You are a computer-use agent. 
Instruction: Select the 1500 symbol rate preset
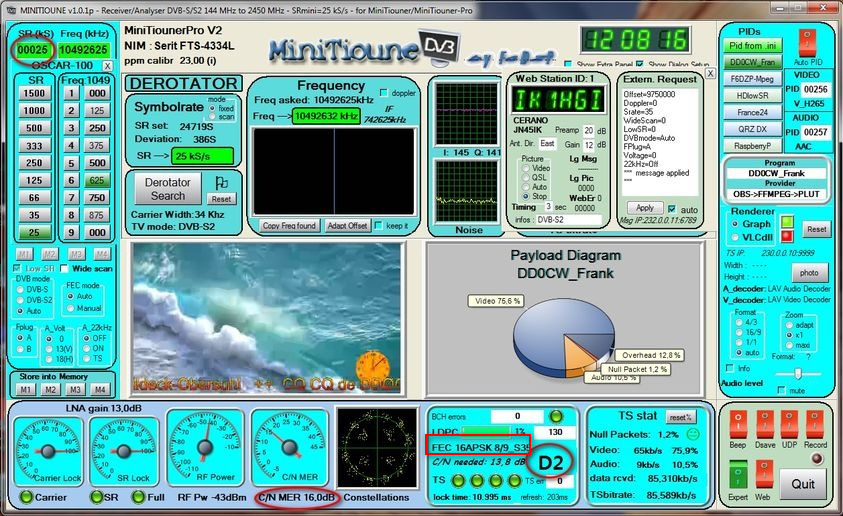point(34,94)
